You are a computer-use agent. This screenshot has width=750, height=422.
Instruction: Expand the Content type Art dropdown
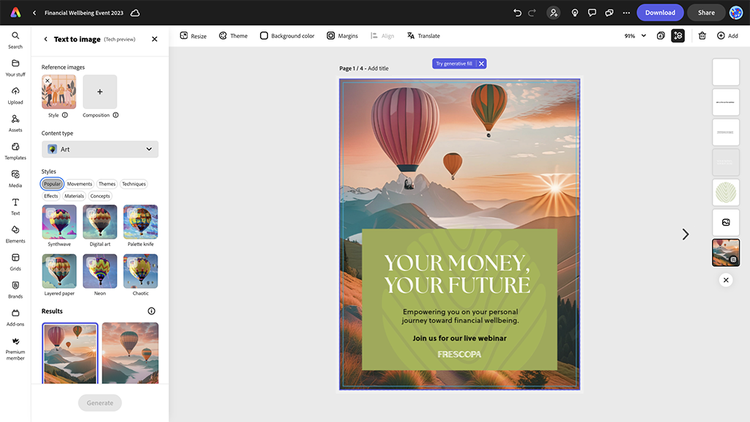click(100, 149)
